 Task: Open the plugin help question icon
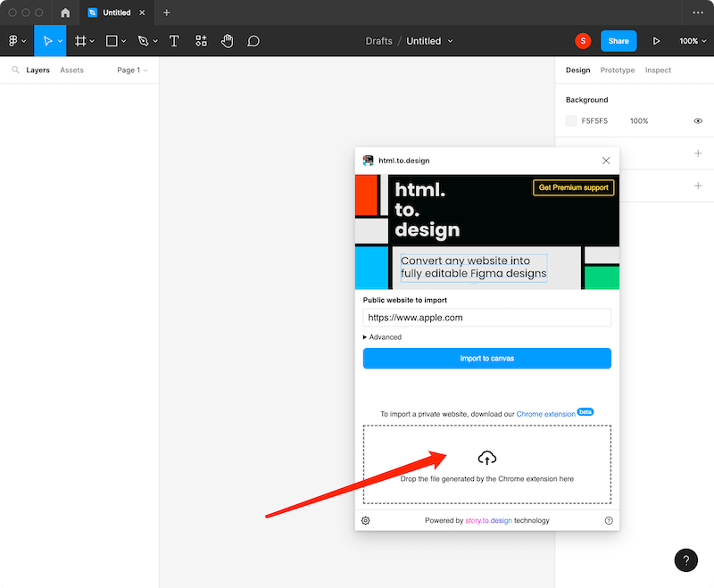point(609,520)
